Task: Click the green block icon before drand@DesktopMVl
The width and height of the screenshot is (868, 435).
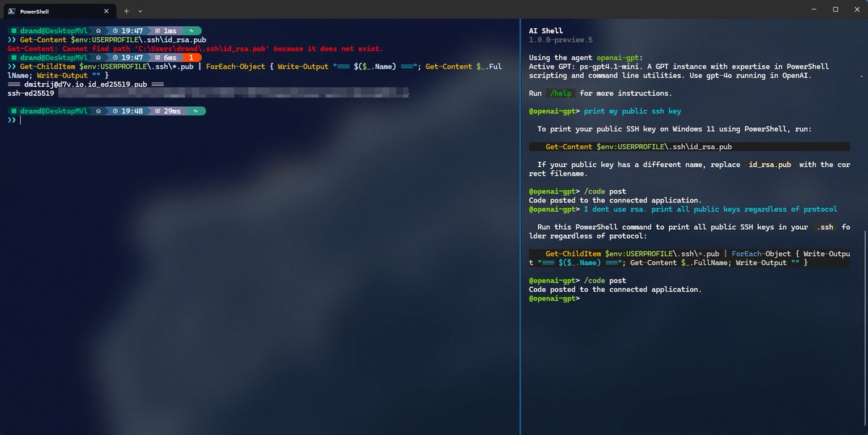Action: pyautogui.click(x=15, y=30)
